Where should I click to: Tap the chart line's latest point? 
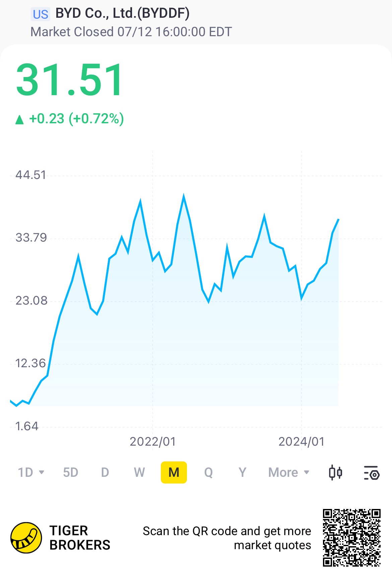[339, 219]
